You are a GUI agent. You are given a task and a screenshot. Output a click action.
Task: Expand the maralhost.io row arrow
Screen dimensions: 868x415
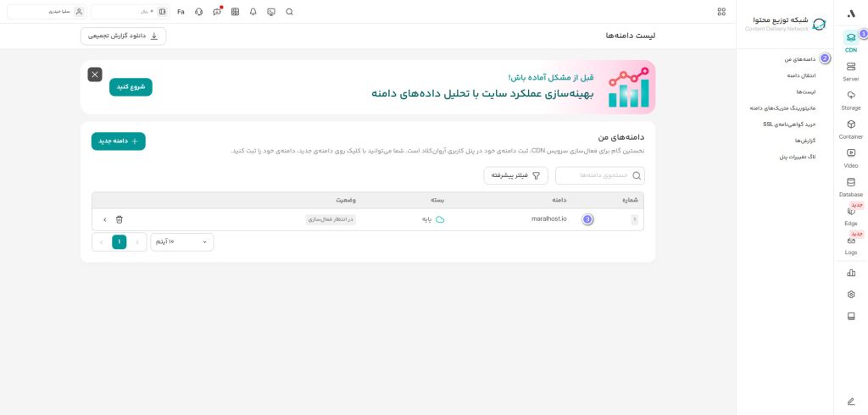[x=104, y=219]
